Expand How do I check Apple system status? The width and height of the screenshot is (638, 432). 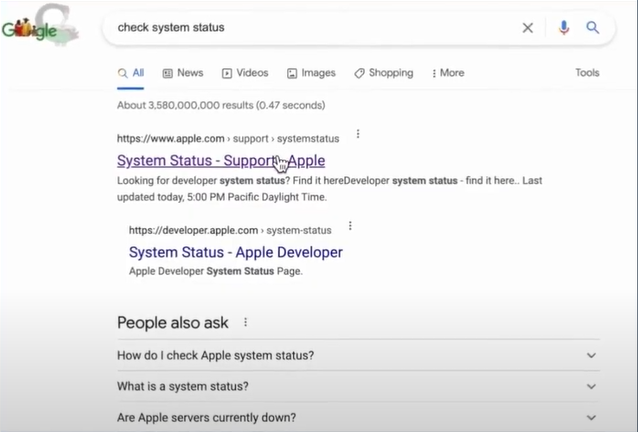click(358, 355)
